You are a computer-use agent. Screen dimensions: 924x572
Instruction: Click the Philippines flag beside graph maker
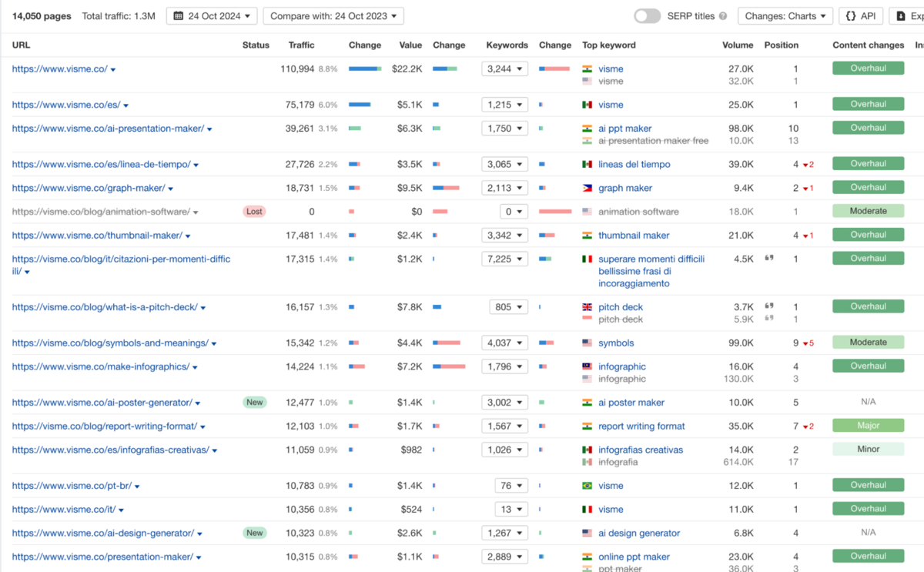pyautogui.click(x=588, y=188)
